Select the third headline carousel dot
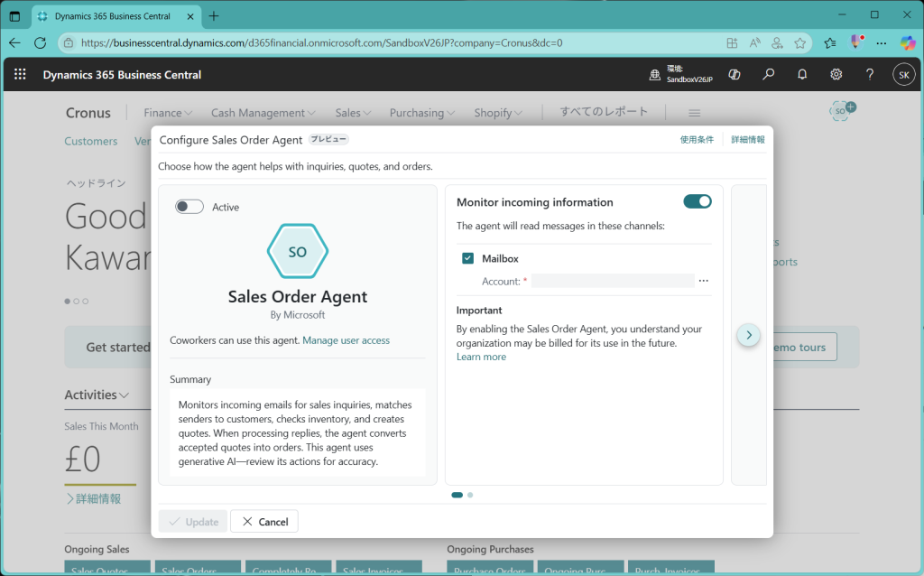Screen dimensions: 924x576 [86, 302]
